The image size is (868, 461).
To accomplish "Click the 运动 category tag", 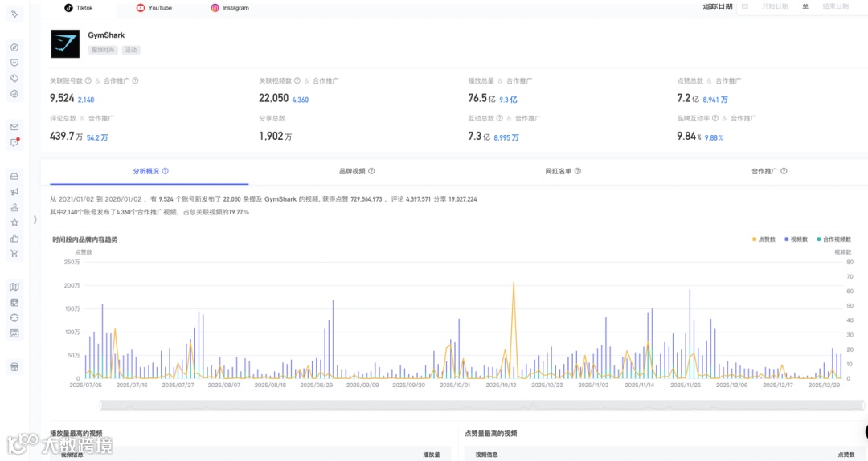I will pyautogui.click(x=131, y=50).
